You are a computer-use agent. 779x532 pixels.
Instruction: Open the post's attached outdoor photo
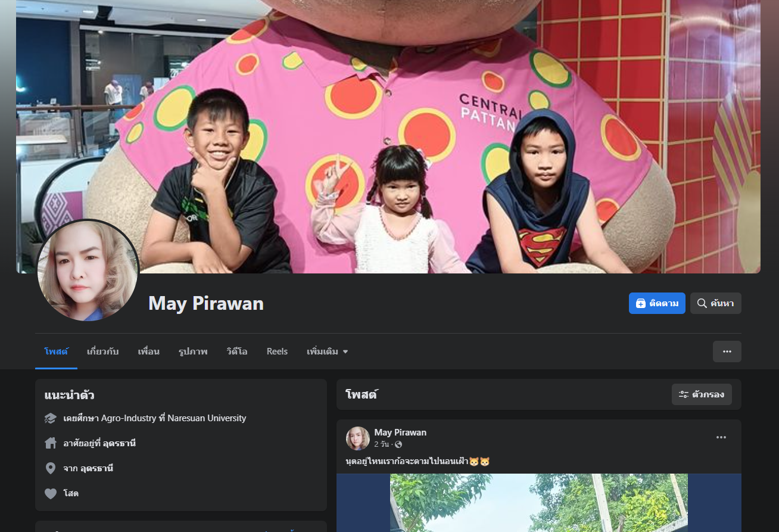coord(539,503)
